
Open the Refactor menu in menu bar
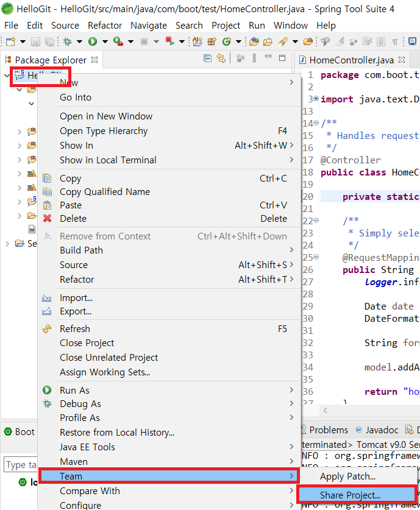pyautogui.click(x=105, y=26)
